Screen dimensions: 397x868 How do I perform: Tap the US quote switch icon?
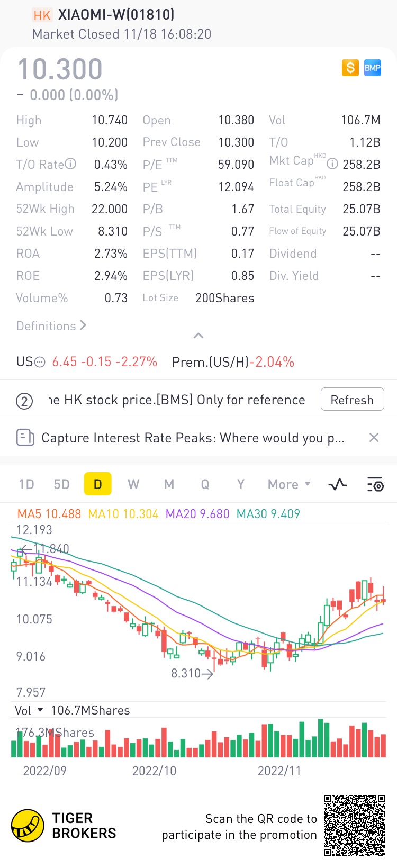[x=40, y=362]
